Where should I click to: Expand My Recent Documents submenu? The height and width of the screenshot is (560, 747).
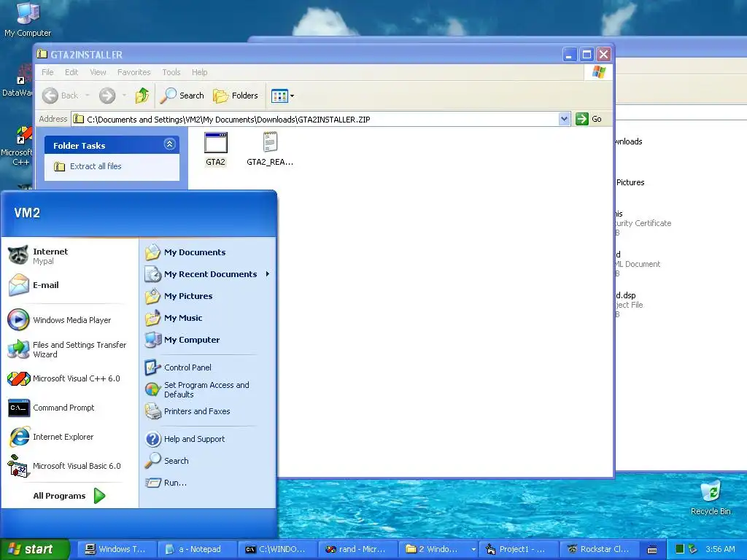pyautogui.click(x=208, y=274)
